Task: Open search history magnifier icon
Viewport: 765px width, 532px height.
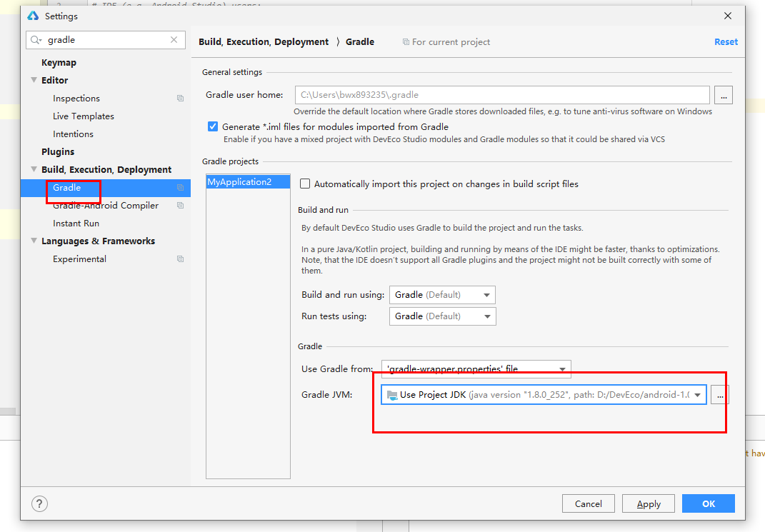Action: [36, 40]
